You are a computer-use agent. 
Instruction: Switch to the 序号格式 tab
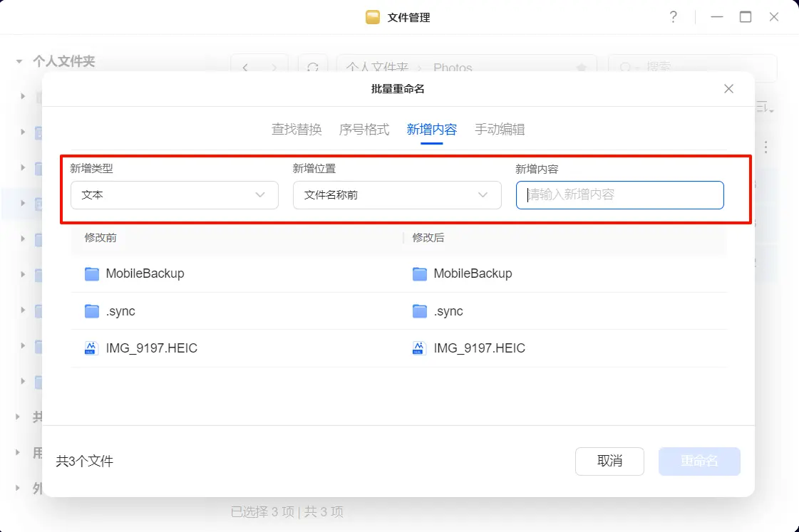364,130
